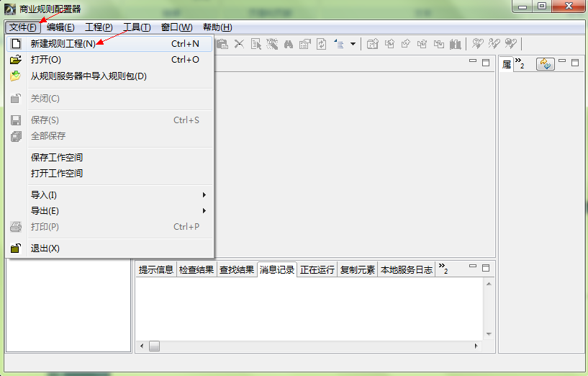Click the New Rule Project page icon
Screen dimensions: 588x376
click(x=16, y=43)
